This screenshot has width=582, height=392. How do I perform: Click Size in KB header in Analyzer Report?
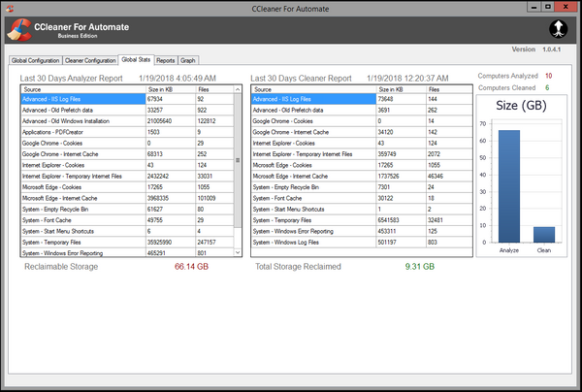[x=171, y=89]
